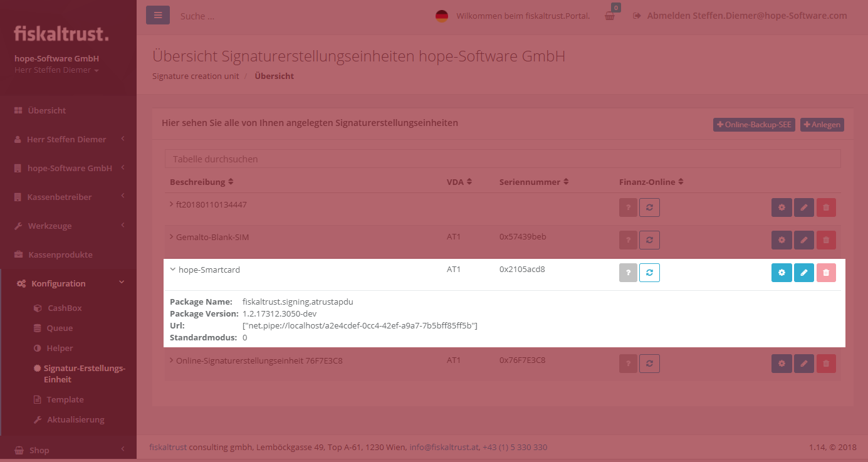Click question mark button for hope-Smartcard
The image size is (868, 462).
tap(628, 273)
